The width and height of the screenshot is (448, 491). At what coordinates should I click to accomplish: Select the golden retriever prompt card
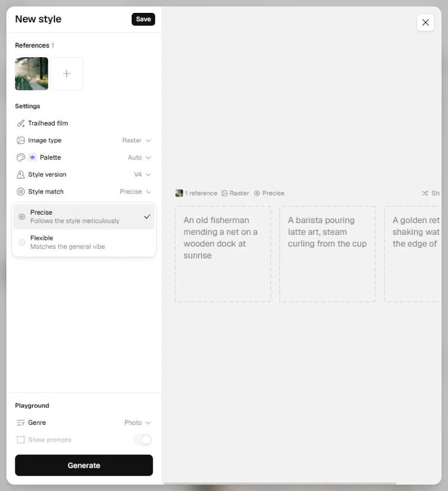(x=412, y=254)
